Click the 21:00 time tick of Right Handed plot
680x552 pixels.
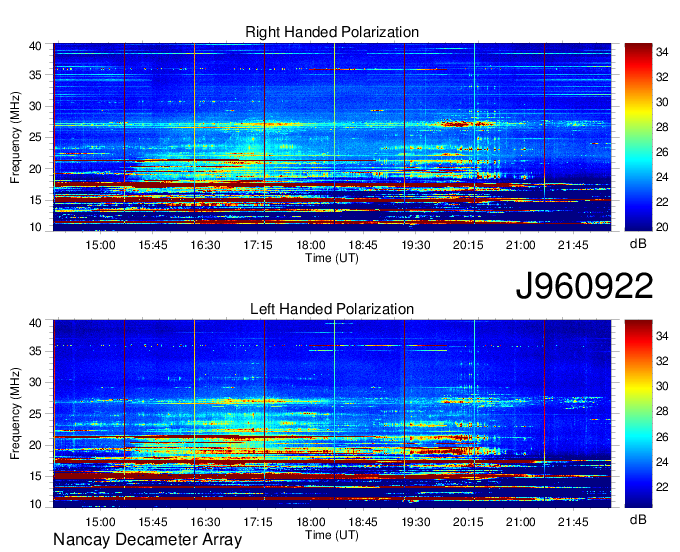[x=520, y=245]
